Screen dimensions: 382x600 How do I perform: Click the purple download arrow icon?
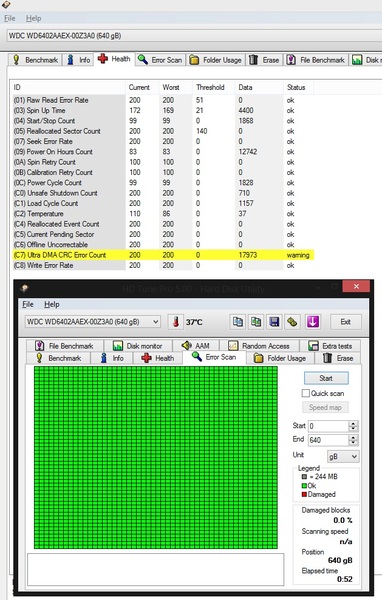pos(312,322)
